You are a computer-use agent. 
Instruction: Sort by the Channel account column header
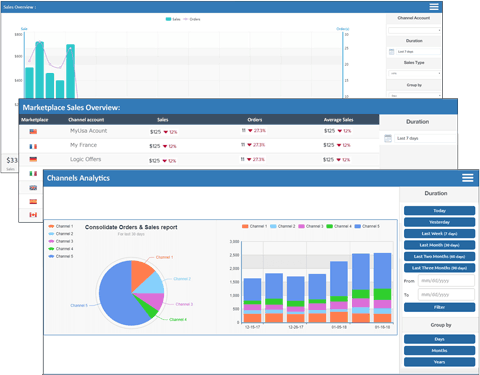(x=86, y=120)
